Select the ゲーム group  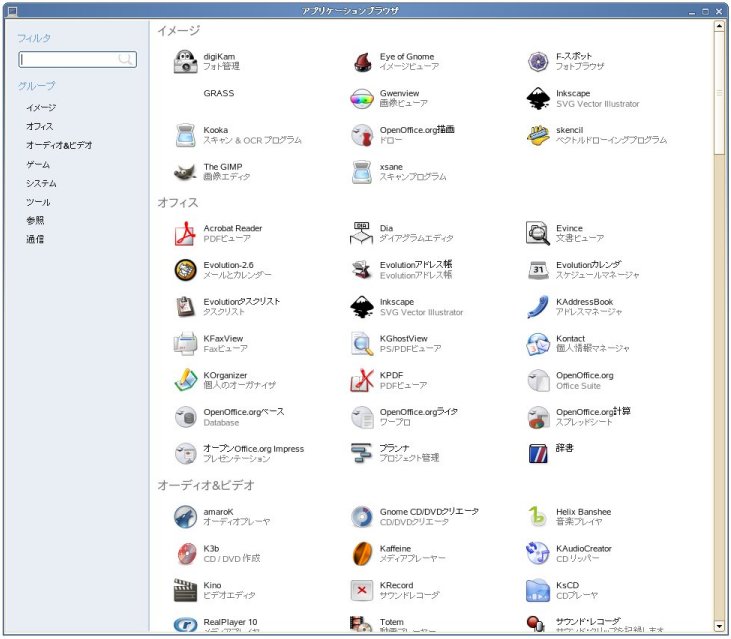[38, 165]
